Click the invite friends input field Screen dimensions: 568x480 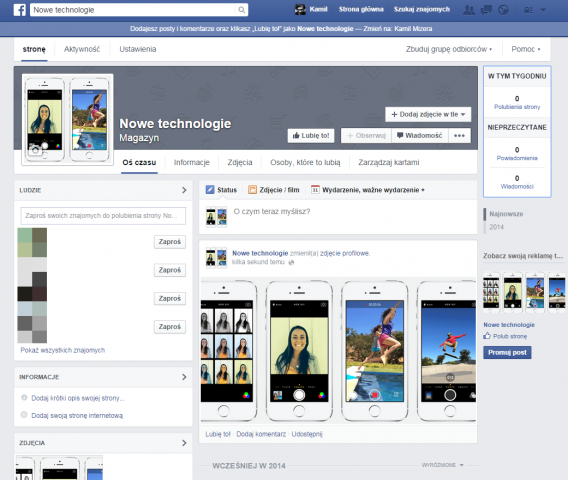click(x=103, y=216)
